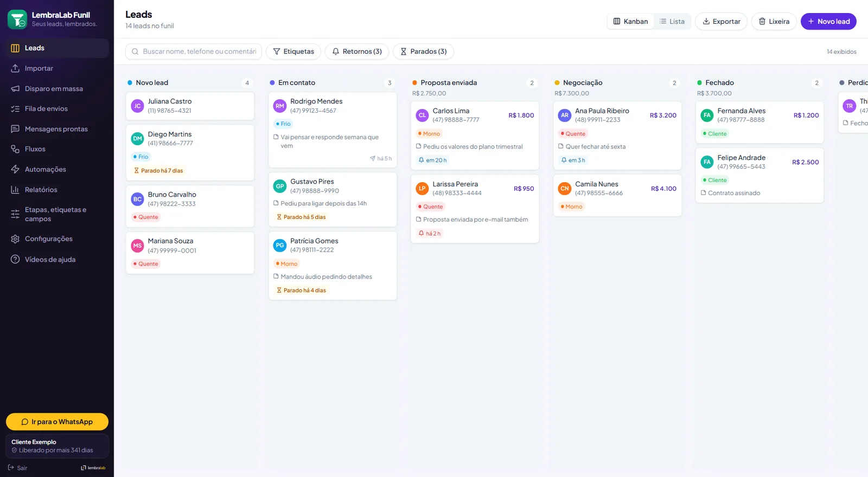The height and width of the screenshot is (477, 868).
Task: Click the Quente tag on Bruno Carvalho
Action: pyautogui.click(x=145, y=217)
